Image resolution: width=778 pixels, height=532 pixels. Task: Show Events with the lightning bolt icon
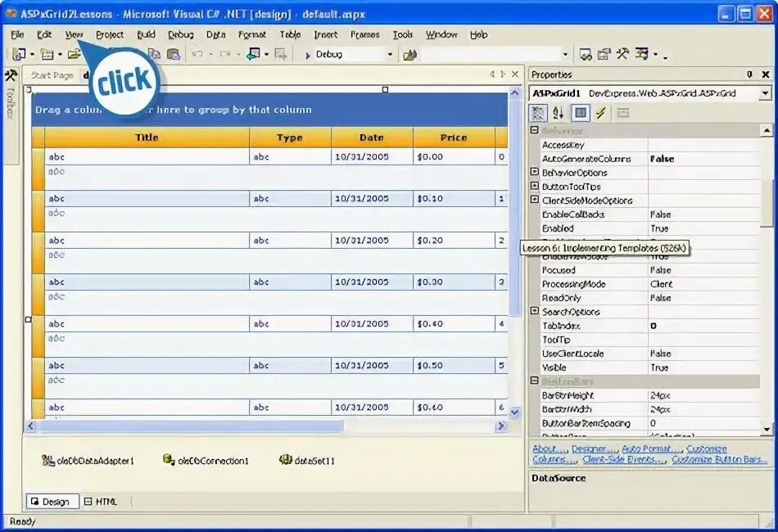point(601,113)
